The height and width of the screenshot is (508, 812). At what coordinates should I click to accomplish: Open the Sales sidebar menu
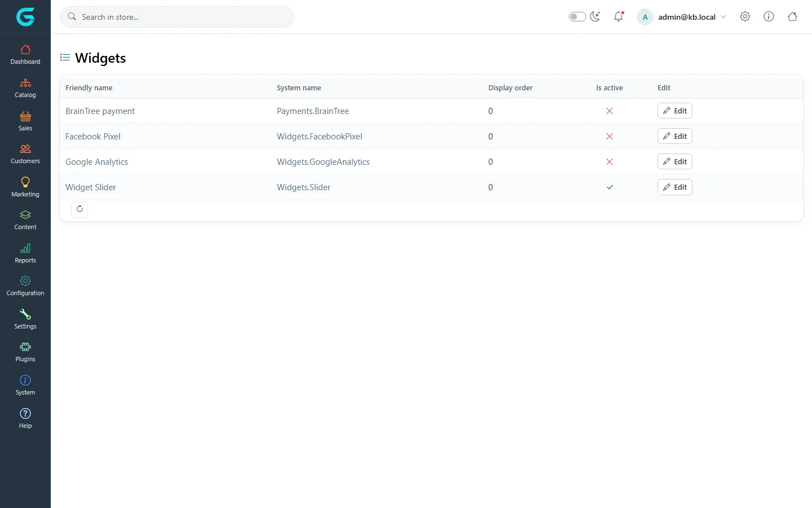tap(25, 121)
